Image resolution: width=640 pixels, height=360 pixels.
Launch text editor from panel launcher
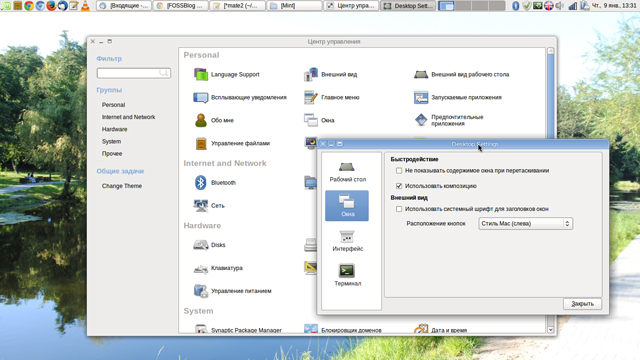pyautogui.click(x=73, y=6)
